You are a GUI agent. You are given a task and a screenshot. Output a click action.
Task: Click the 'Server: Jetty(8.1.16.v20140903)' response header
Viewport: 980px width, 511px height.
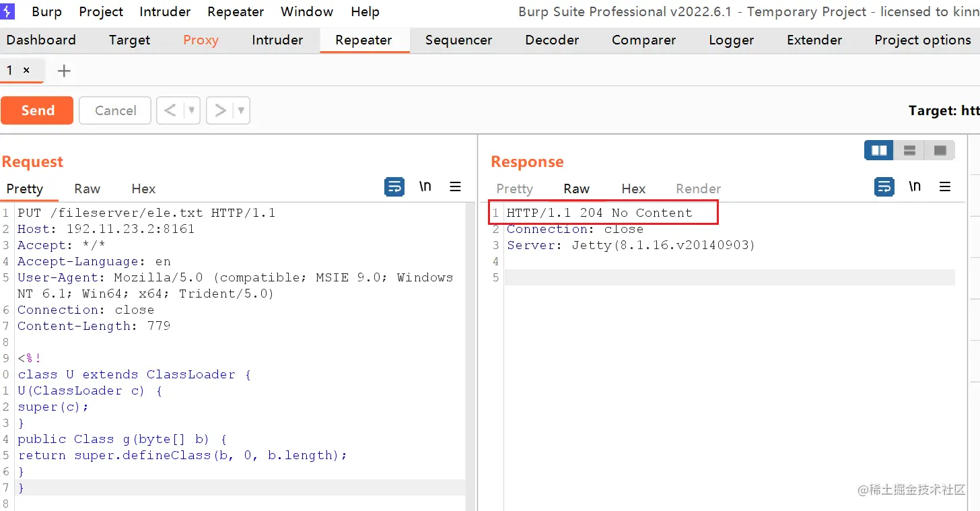pos(631,245)
